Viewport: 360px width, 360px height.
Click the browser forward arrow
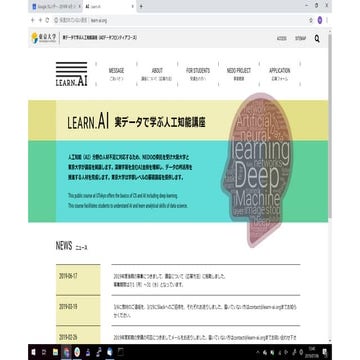pos(40,20)
